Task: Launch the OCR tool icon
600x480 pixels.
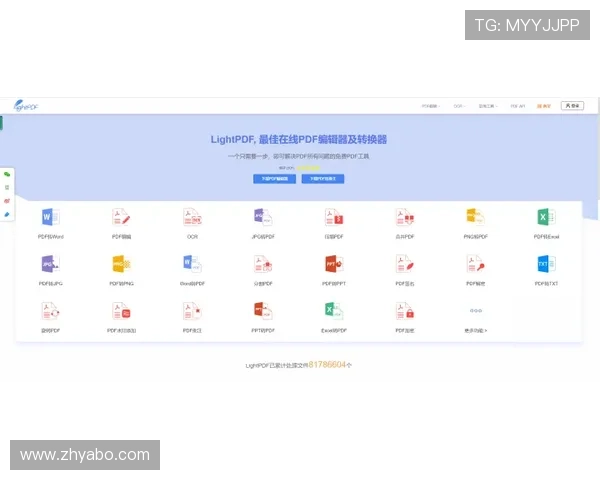Action: (x=192, y=217)
